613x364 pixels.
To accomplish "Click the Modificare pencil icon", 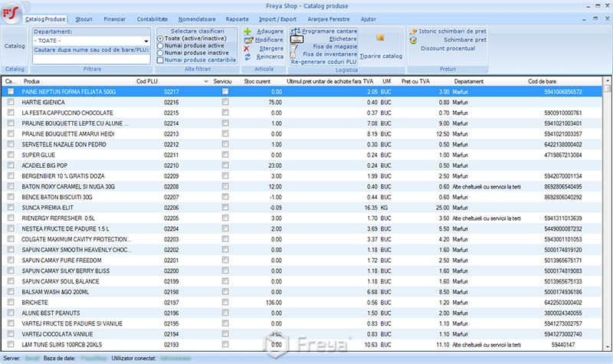I will tap(248, 40).
